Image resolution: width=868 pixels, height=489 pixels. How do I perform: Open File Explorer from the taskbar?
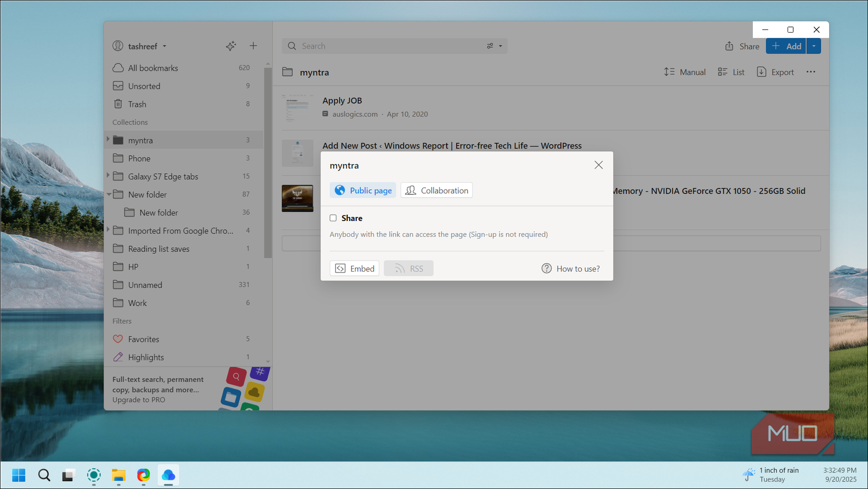(x=118, y=475)
